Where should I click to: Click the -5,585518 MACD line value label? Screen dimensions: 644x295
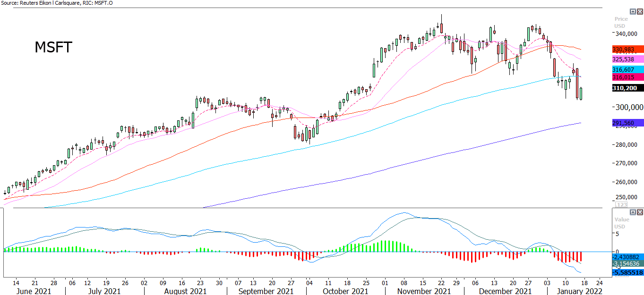point(628,272)
